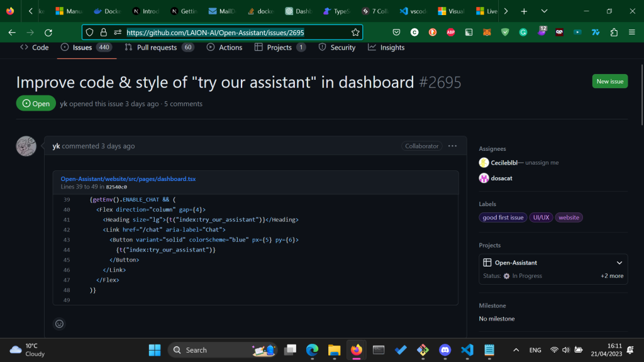Click the '+2 more' project fields link
This screenshot has width=644, height=362.
click(x=612, y=276)
